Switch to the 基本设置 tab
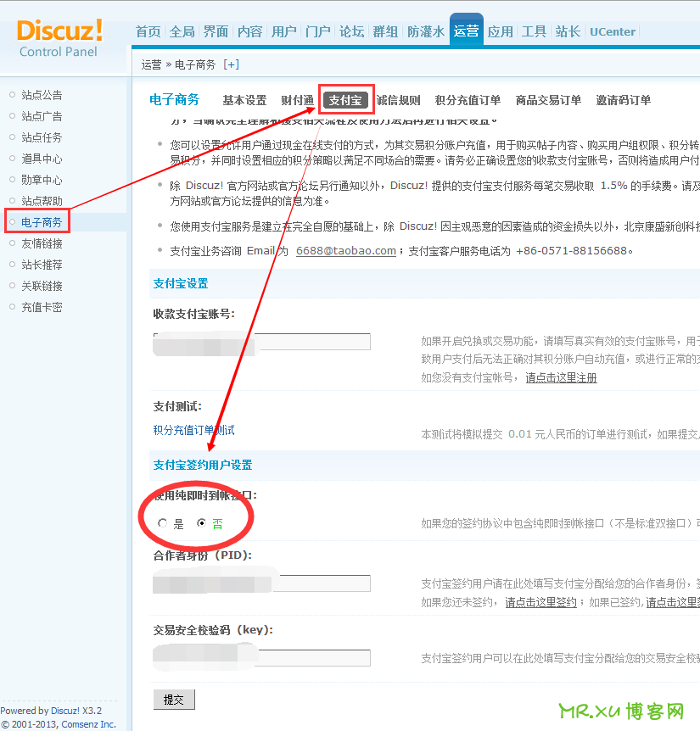 pos(244,100)
